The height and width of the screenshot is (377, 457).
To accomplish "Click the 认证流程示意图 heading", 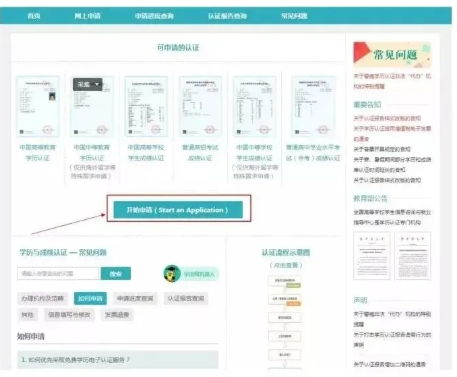I will pyautogui.click(x=286, y=252).
